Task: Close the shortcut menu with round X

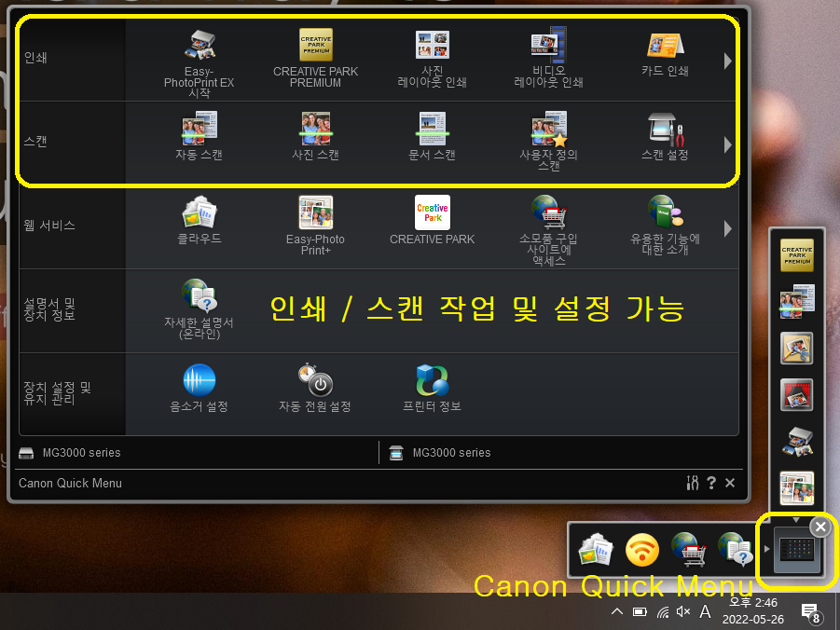Action: [x=820, y=527]
